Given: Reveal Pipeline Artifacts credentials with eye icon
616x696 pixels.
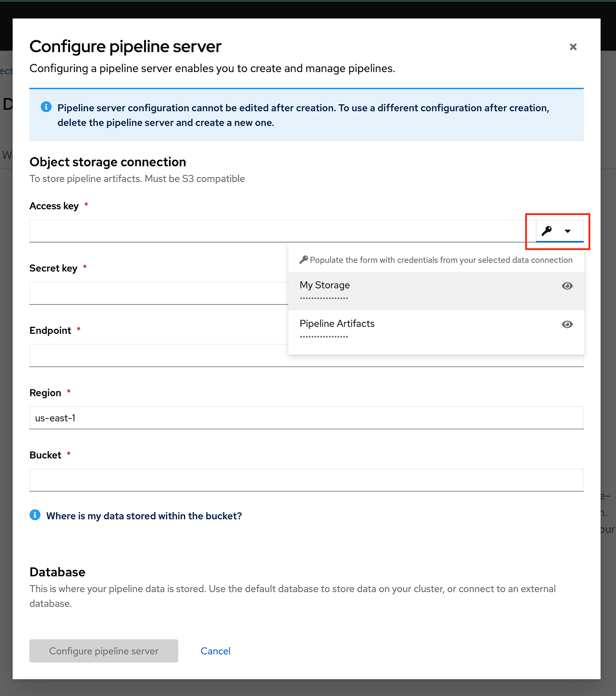Looking at the screenshot, I should pyautogui.click(x=567, y=324).
